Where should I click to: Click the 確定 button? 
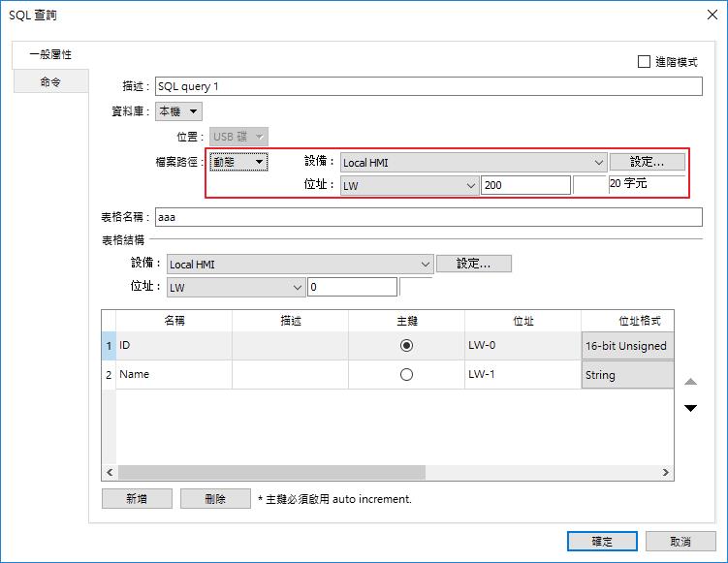[x=602, y=542]
